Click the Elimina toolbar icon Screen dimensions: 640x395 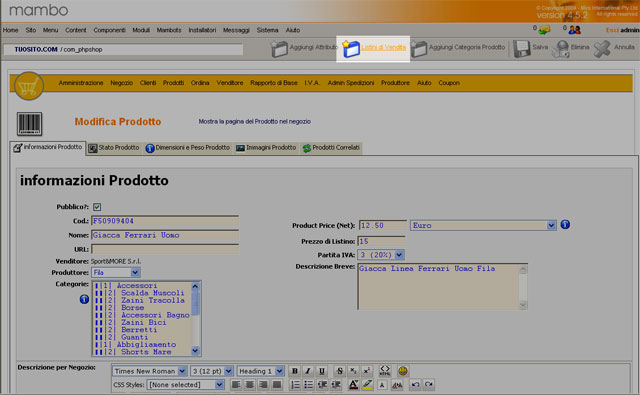[x=560, y=49]
